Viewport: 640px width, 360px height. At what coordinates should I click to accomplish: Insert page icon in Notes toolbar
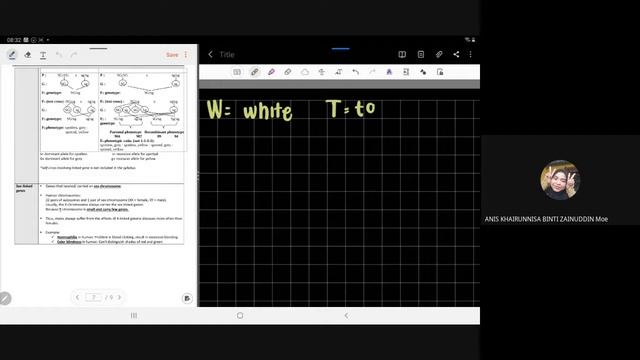(406, 72)
